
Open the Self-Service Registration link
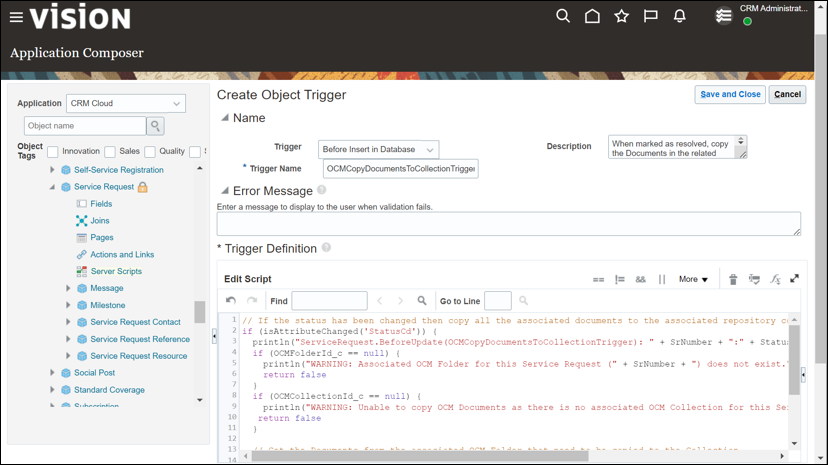point(119,170)
